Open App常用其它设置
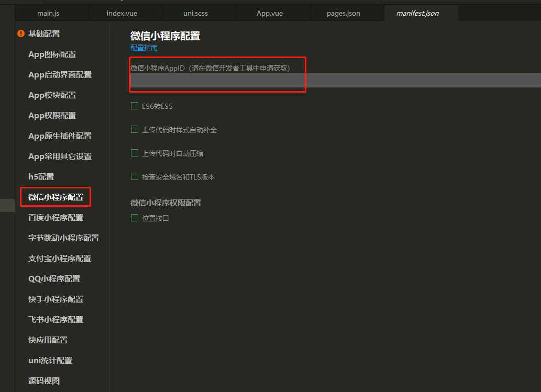Screen dimensions: 541x392 click(x=60, y=156)
